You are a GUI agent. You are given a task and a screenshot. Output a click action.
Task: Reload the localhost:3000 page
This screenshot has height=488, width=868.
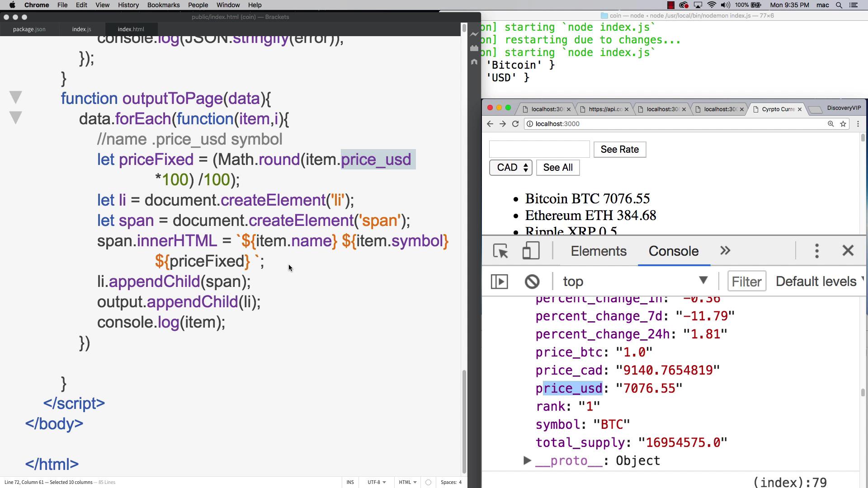[515, 124]
